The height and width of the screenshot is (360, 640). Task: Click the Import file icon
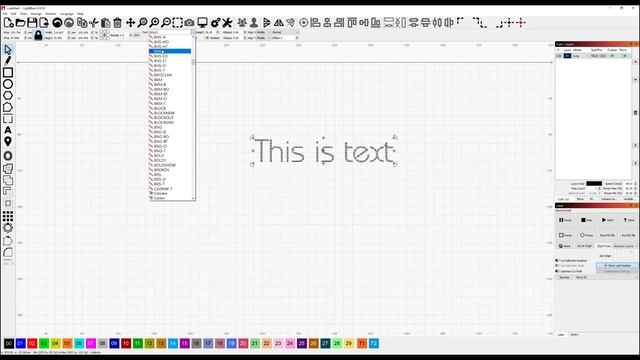pos(44,23)
